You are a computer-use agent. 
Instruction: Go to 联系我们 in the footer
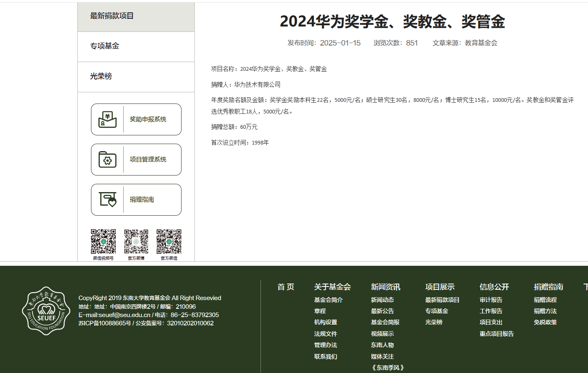coord(326,356)
